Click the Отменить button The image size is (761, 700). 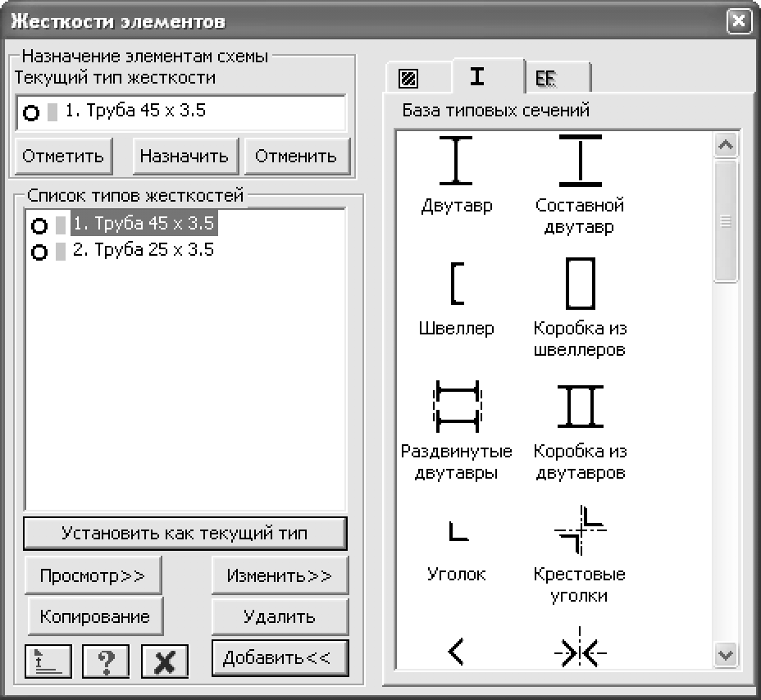[297, 157]
